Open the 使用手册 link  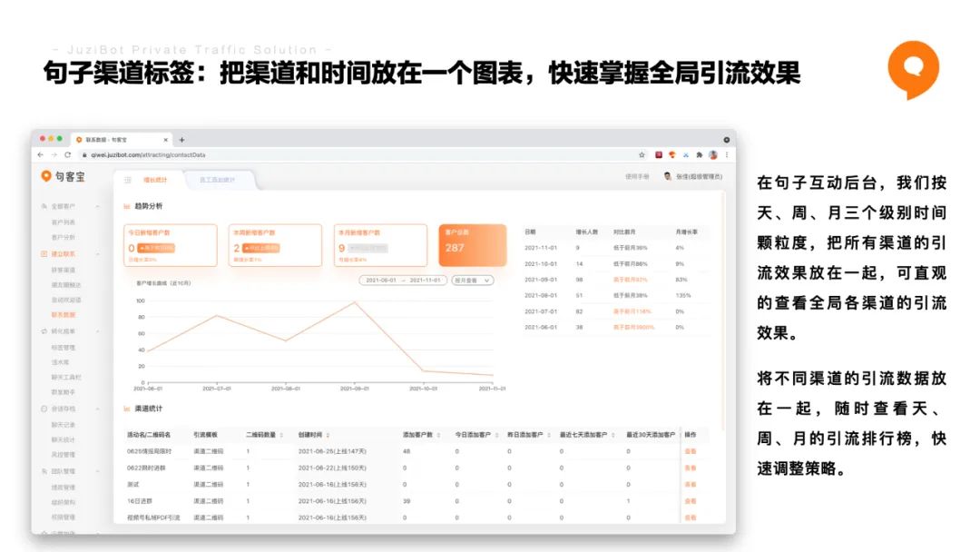click(637, 177)
